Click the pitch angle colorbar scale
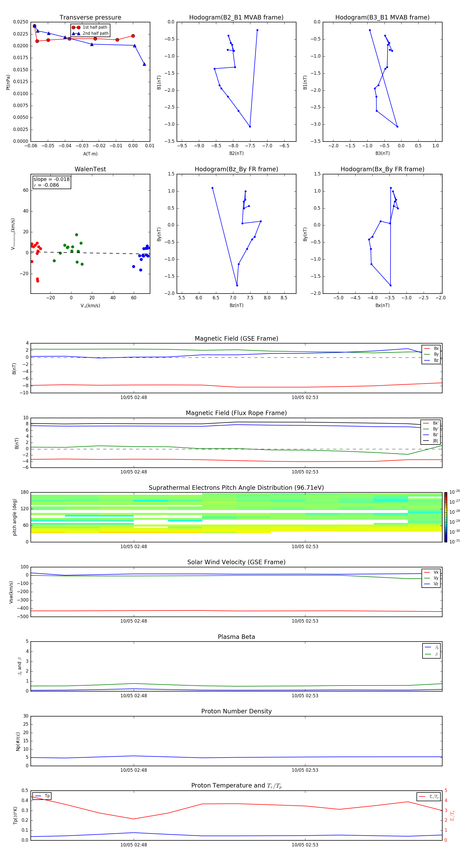This screenshot has height=868, width=473. click(446, 517)
